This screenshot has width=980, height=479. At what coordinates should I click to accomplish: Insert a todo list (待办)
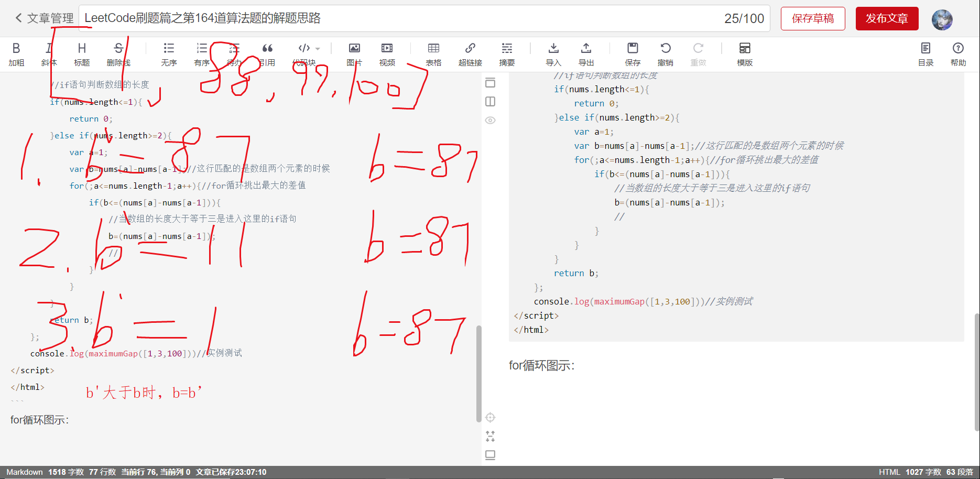tap(234, 55)
